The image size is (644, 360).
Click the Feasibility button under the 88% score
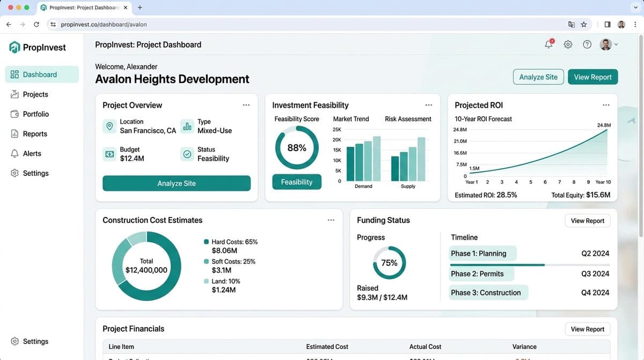(297, 182)
